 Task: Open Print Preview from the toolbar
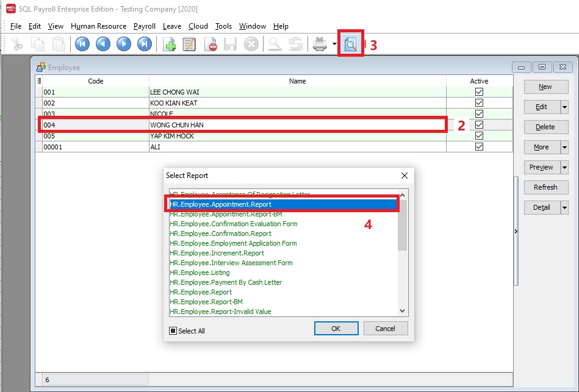pyautogui.click(x=351, y=44)
